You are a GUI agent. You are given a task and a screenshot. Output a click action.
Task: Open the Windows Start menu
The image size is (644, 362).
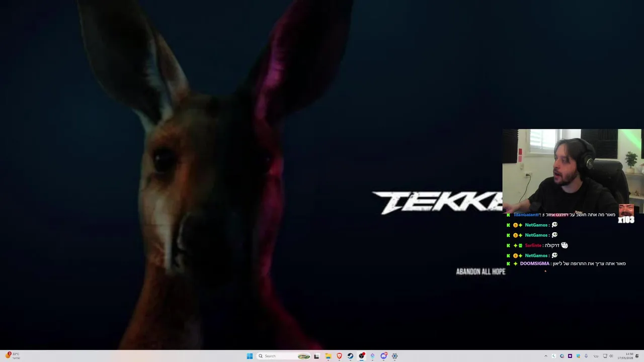[250, 356]
